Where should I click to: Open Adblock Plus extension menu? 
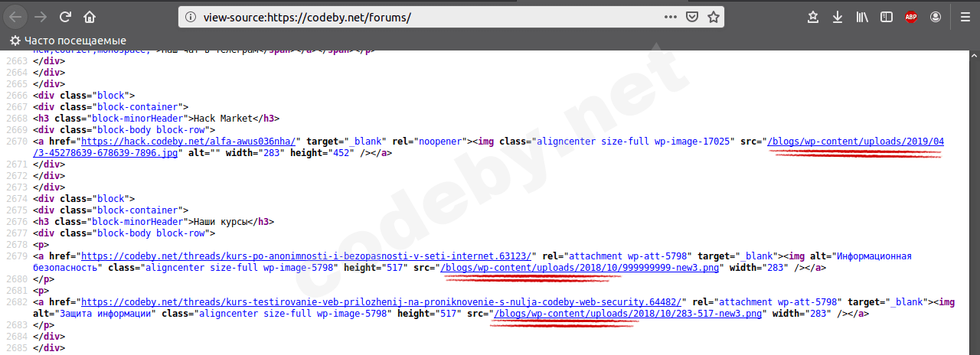click(x=911, y=16)
